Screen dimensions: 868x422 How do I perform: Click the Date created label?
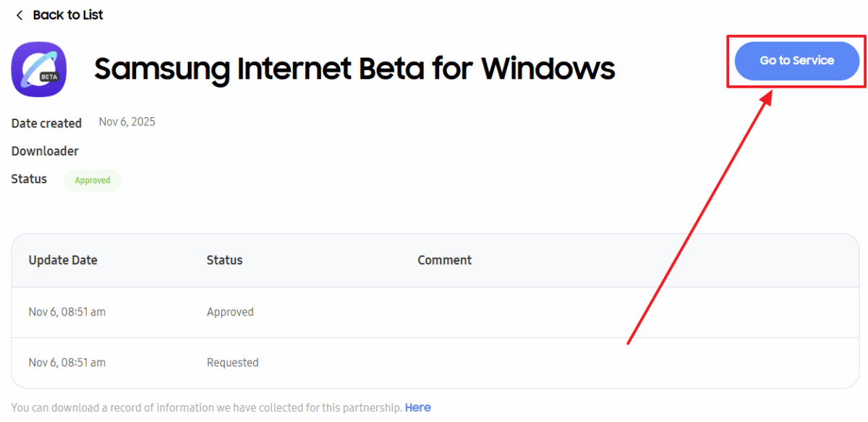tap(46, 123)
